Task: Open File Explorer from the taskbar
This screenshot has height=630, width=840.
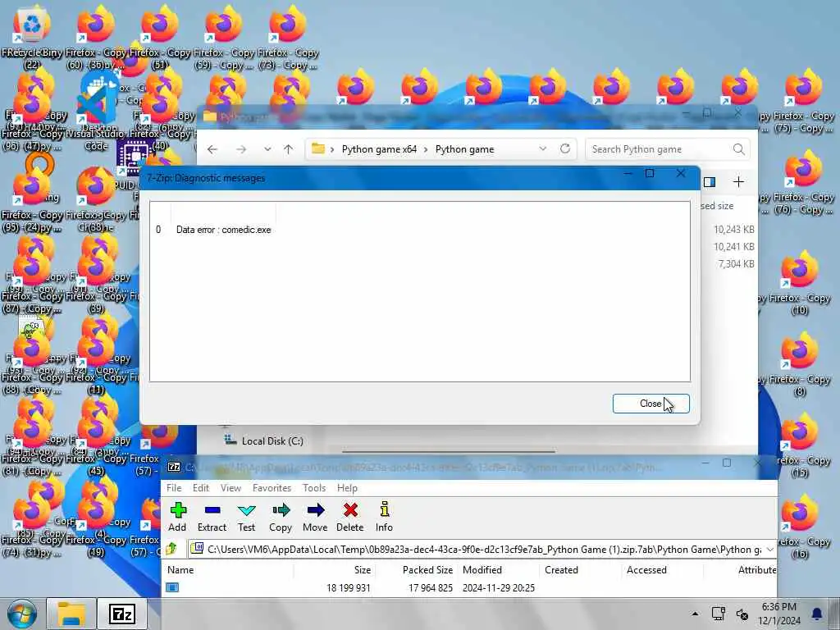Action: click(71, 614)
